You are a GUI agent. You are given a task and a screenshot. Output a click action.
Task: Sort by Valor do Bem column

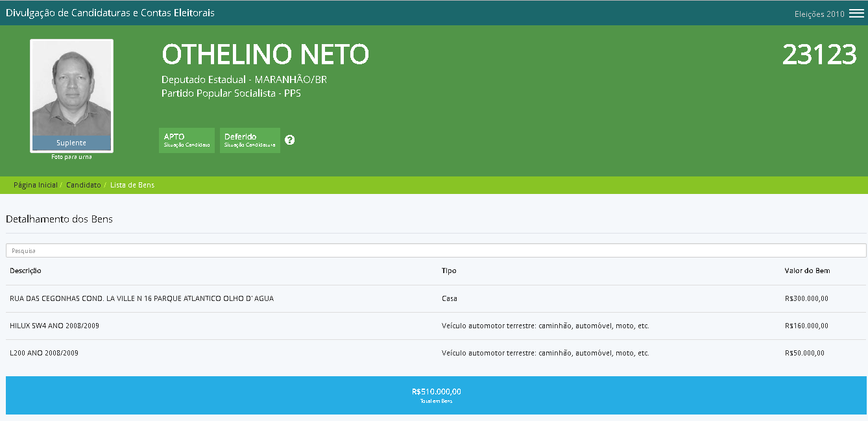tap(807, 271)
